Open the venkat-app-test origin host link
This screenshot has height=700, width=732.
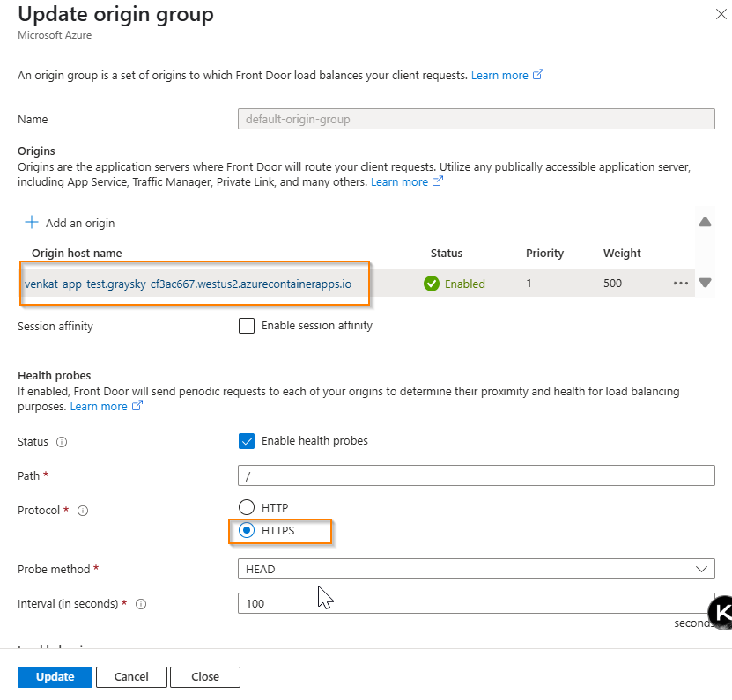coord(188,284)
